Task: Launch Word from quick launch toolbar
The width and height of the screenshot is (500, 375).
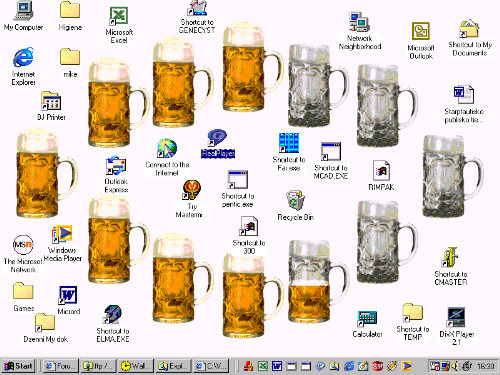Action: coord(277,366)
